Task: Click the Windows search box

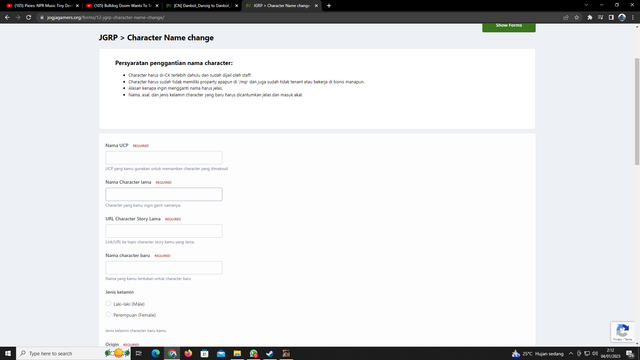Action: [x=73, y=353]
